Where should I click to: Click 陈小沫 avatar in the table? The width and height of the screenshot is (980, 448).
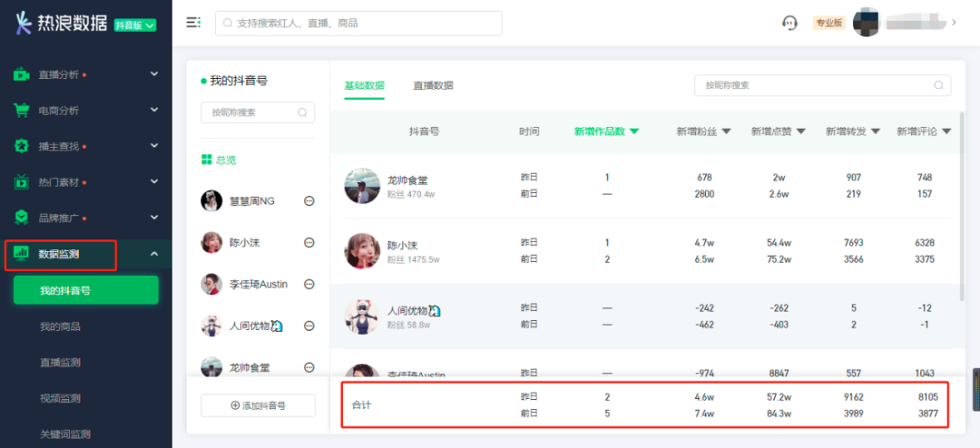click(362, 251)
